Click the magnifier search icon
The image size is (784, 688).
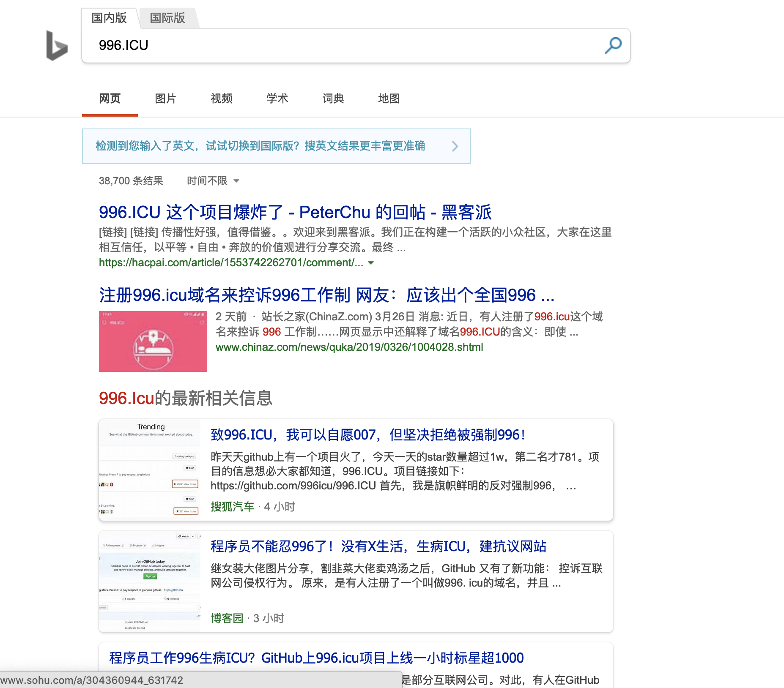tap(613, 46)
